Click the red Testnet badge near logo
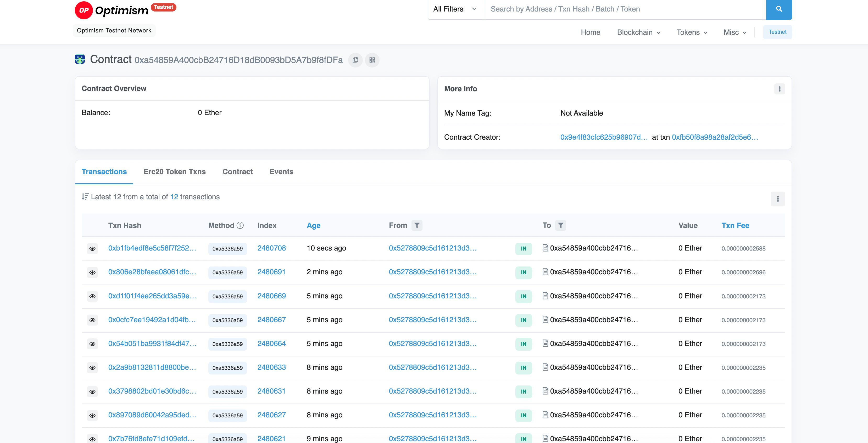 pos(163,7)
